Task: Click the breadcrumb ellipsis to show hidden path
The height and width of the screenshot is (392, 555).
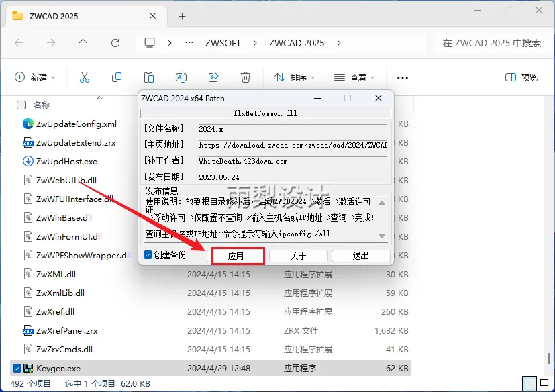Action: coord(189,43)
